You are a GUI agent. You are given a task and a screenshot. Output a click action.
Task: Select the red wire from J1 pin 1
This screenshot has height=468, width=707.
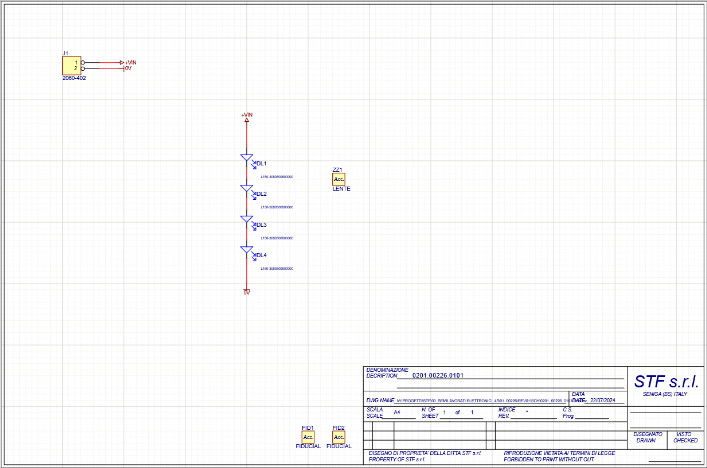point(110,62)
